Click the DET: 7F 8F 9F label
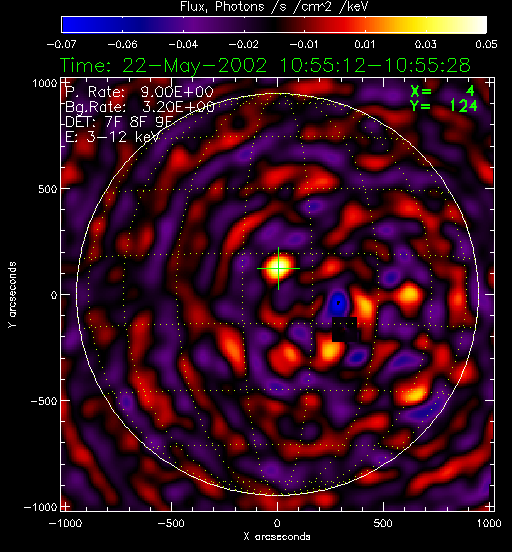The width and height of the screenshot is (512, 552). [x=119, y=122]
